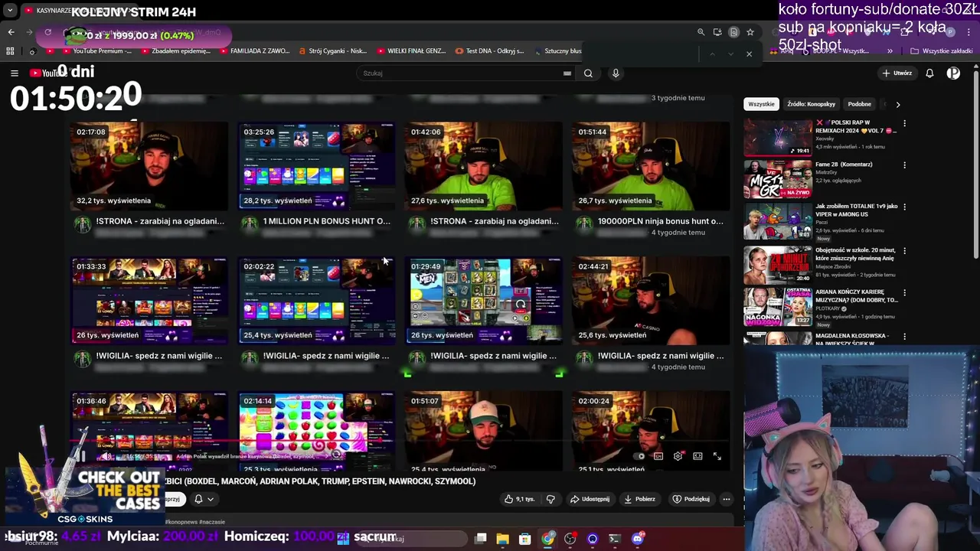Image resolution: width=980 pixels, height=551 pixels.
Task: Select the Podobne filter chip
Action: (x=859, y=104)
